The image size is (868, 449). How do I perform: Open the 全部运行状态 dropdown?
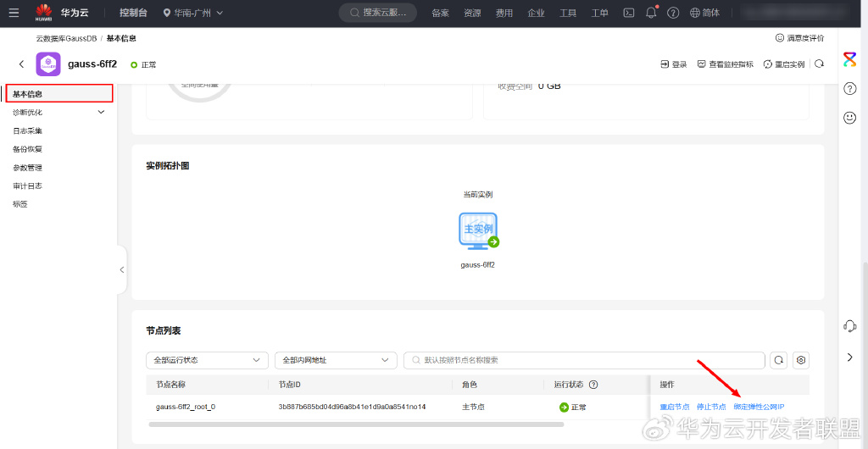[207, 360]
